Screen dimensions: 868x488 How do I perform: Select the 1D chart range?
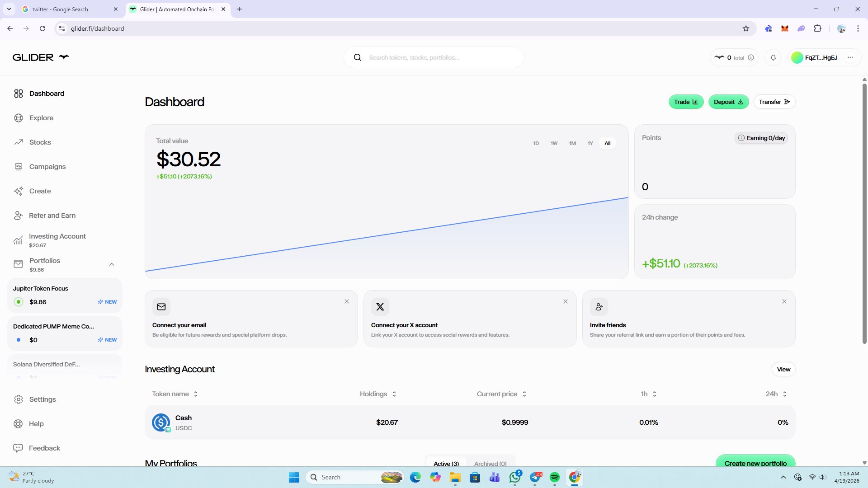pyautogui.click(x=536, y=143)
